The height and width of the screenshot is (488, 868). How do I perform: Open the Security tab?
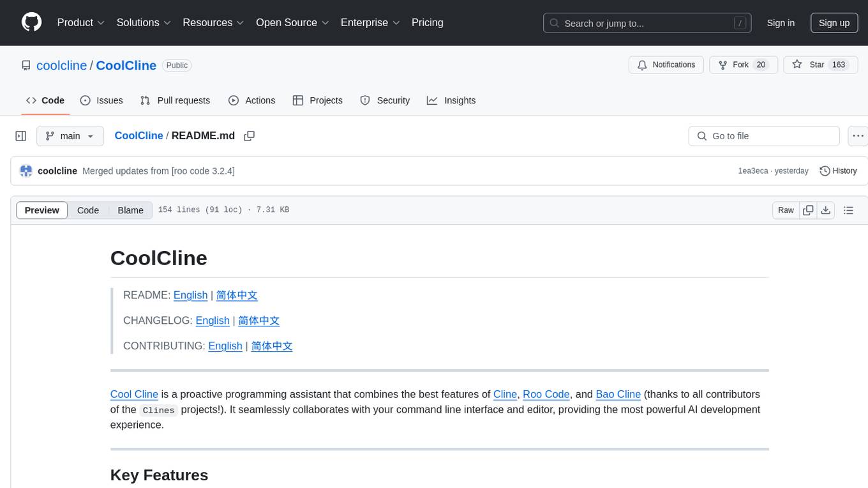[385, 100]
